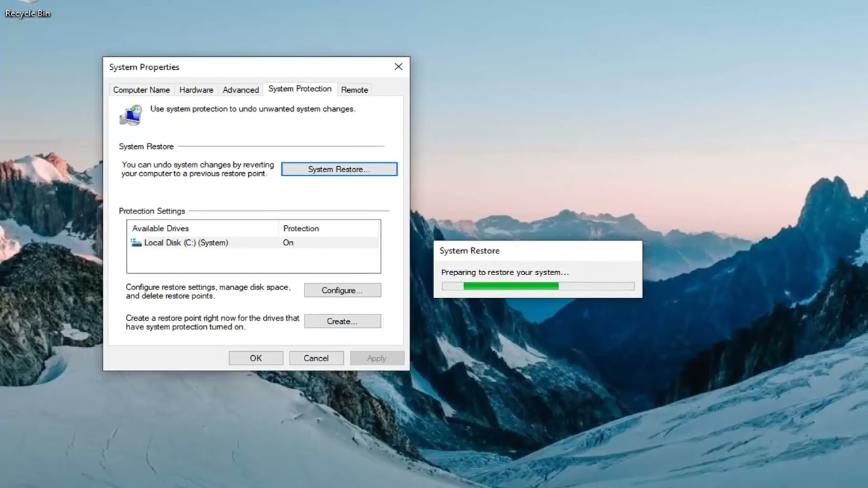Click the Apply button
The height and width of the screenshot is (488, 868).
coord(376,358)
